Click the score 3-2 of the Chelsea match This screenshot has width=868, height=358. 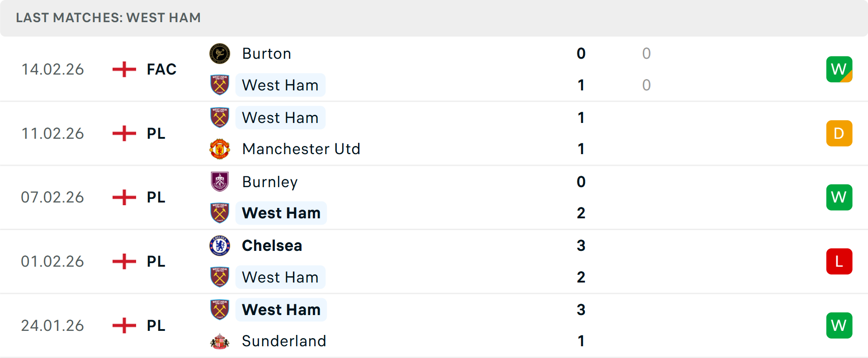tap(581, 261)
